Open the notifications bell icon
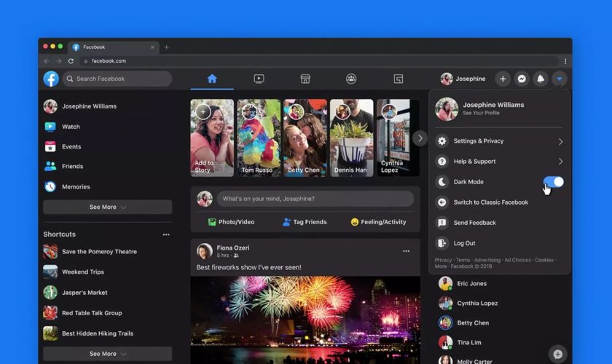Screen dimensions: 612x364 [x=541, y=79]
